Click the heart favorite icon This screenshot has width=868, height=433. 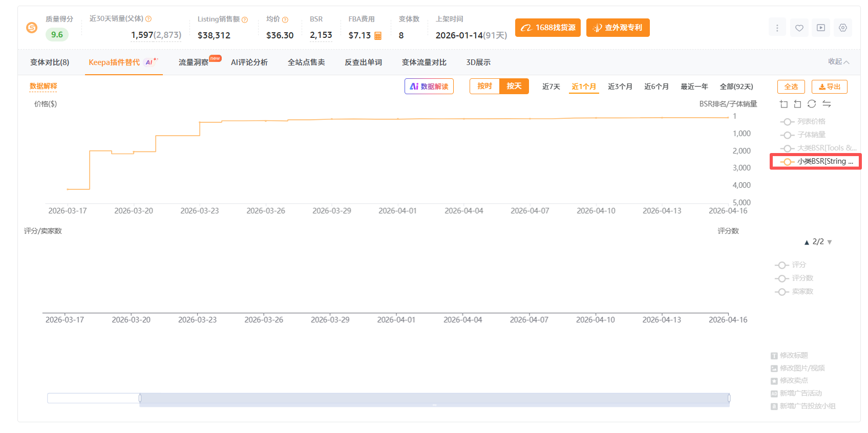coord(799,28)
